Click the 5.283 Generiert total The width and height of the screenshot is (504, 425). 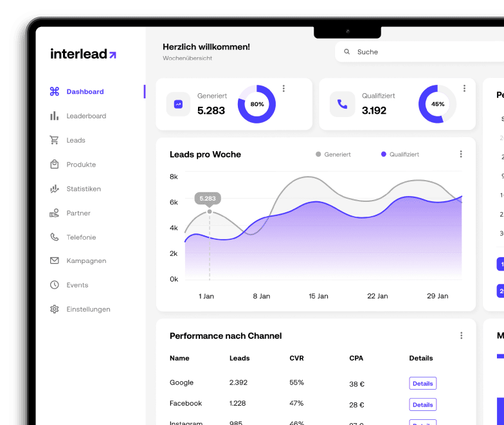[211, 111]
